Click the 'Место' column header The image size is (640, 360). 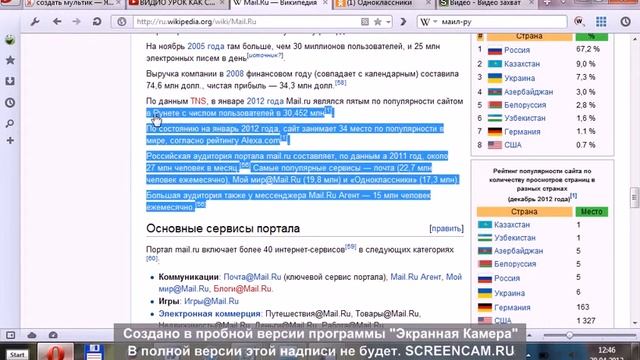tap(591, 212)
